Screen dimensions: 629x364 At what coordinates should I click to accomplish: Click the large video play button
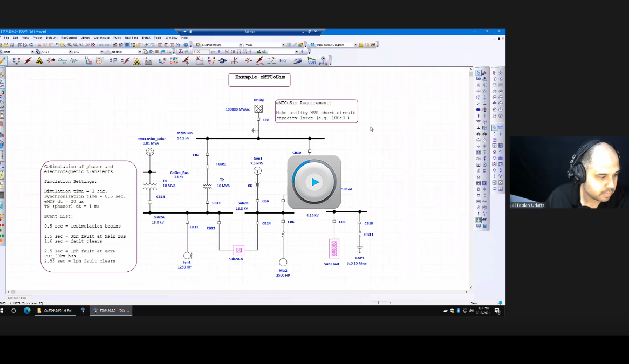coord(314,182)
